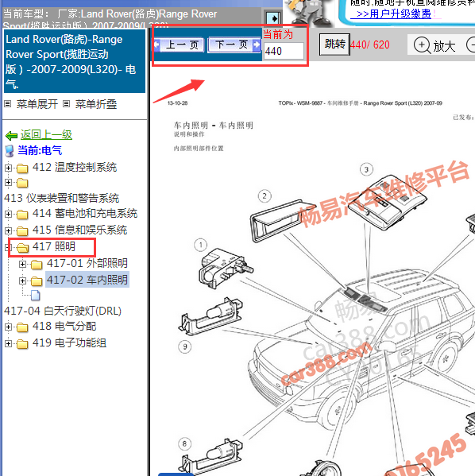
Task: Click the arrow button beside the vehicle model header
Action: pyautogui.click(x=273, y=18)
